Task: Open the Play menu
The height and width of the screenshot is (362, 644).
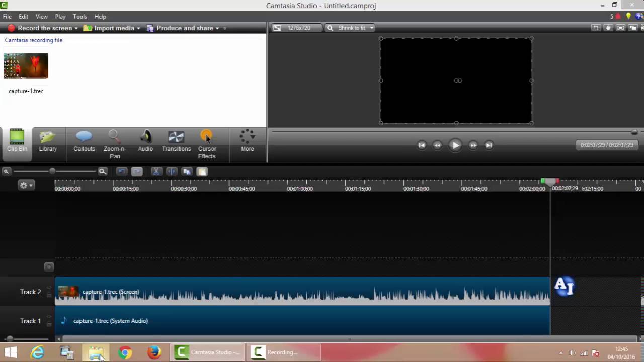Action: [x=60, y=17]
